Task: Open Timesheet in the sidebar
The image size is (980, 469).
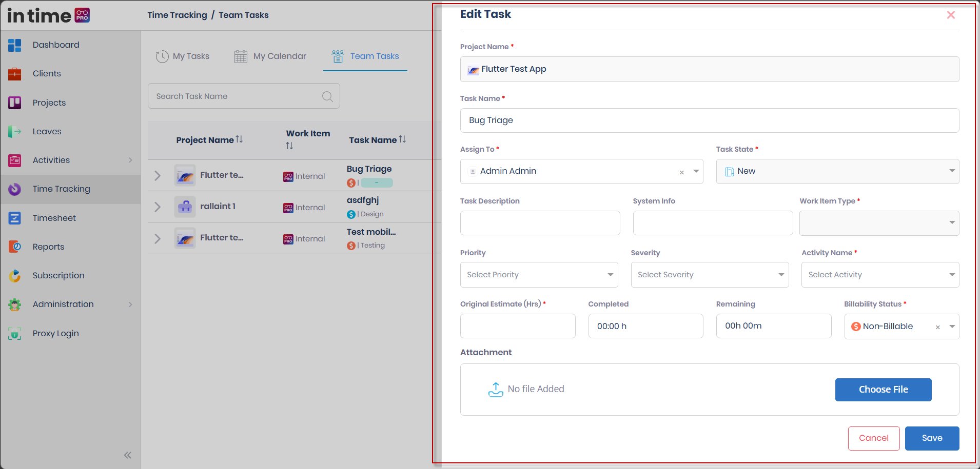Action: (54, 218)
